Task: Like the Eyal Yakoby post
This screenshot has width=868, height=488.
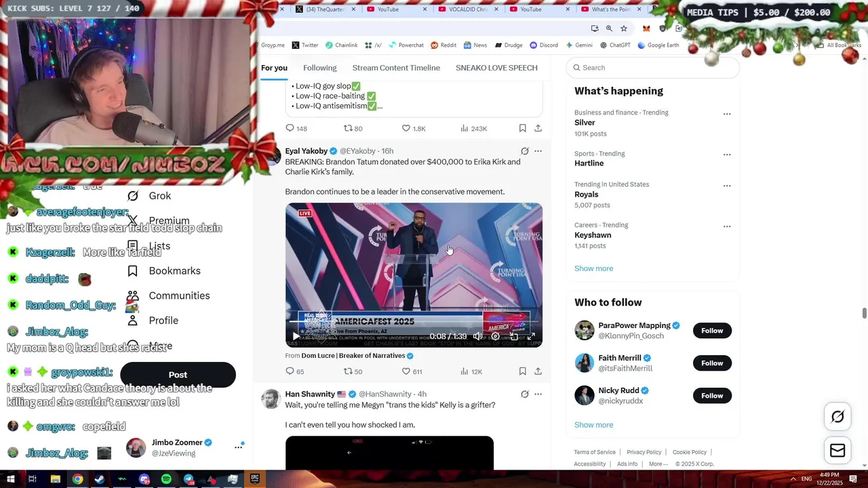Action: [406, 371]
